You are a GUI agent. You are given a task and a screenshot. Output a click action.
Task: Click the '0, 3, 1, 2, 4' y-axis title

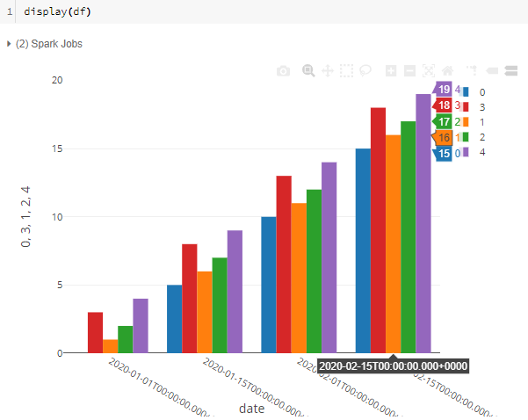coord(25,216)
